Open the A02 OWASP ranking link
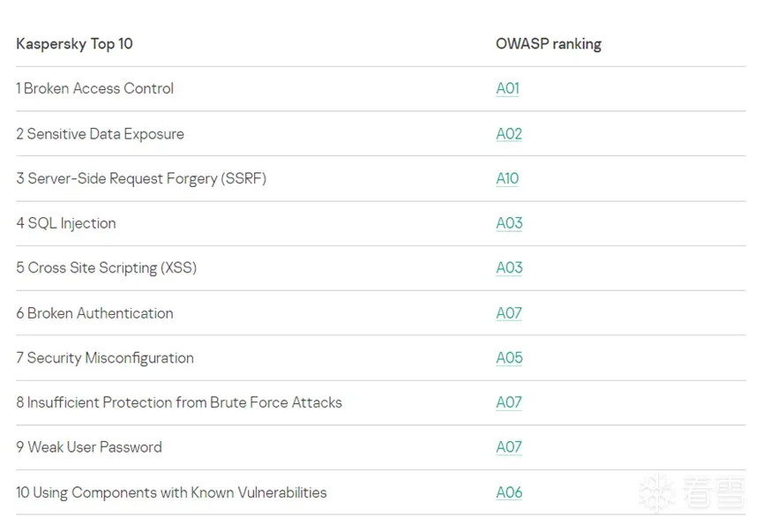This screenshot has height=532, width=763. click(509, 134)
